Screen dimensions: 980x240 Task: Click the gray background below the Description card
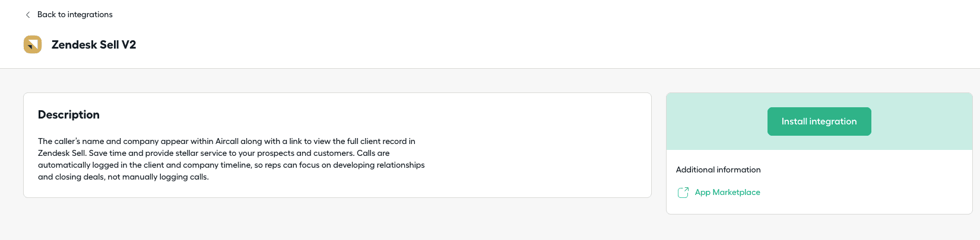pyautogui.click(x=332, y=219)
